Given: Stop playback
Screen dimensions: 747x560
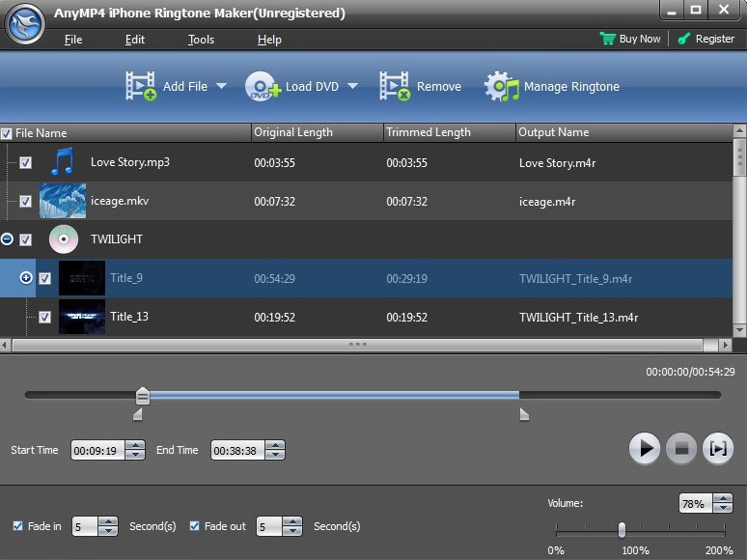Looking at the screenshot, I should point(681,448).
